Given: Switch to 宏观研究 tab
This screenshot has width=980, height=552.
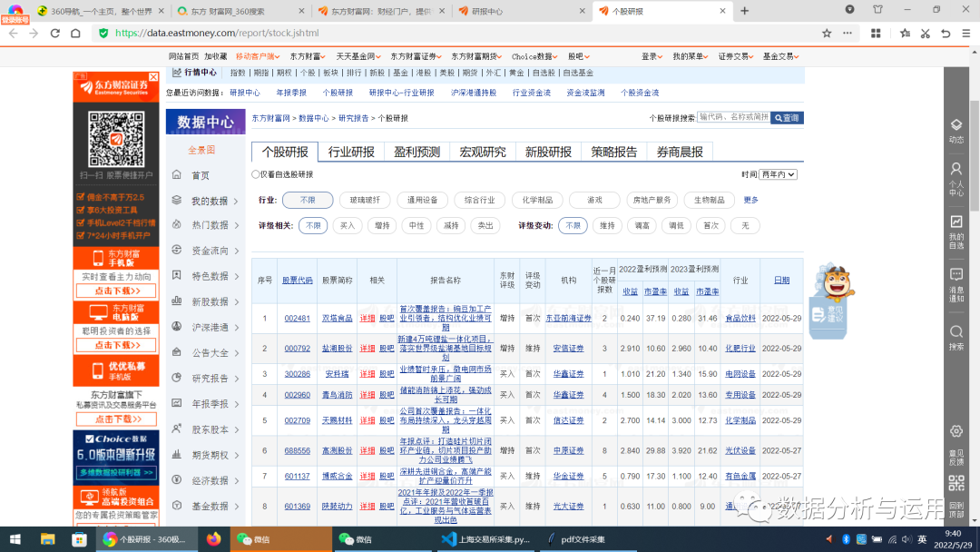Looking at the screenshot, I should point(483,152).
